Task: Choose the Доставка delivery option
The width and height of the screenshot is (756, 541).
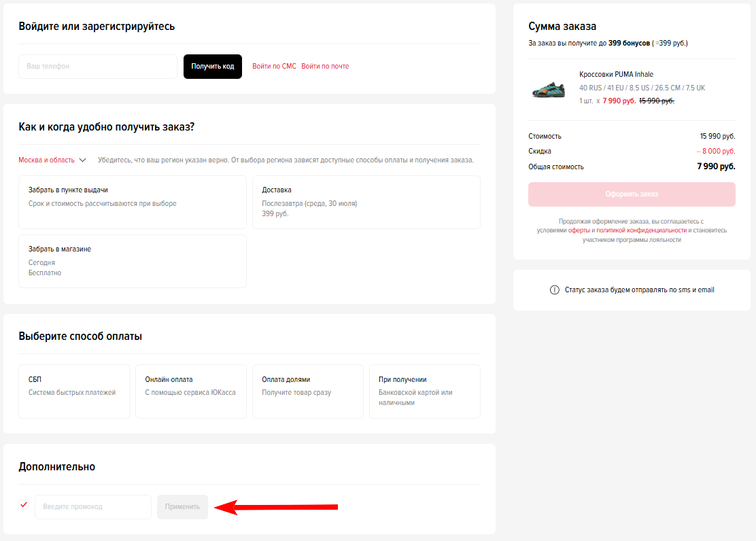Action: pos(366,202)
